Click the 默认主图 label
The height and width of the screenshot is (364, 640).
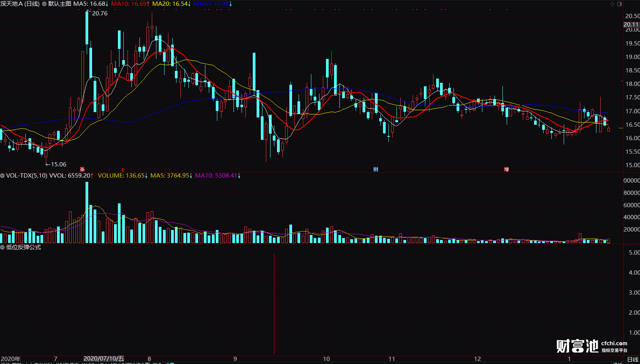60,4
